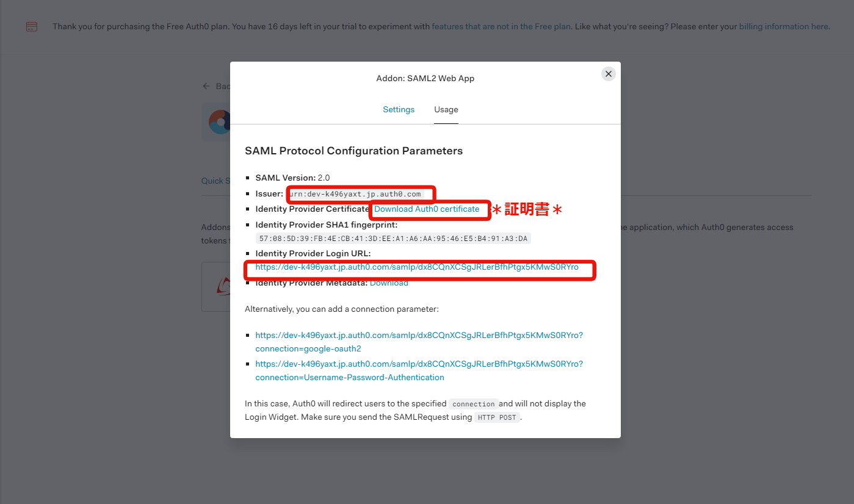
Task: Open the Identity Provider Login URL link
Action: click(417, 267)
